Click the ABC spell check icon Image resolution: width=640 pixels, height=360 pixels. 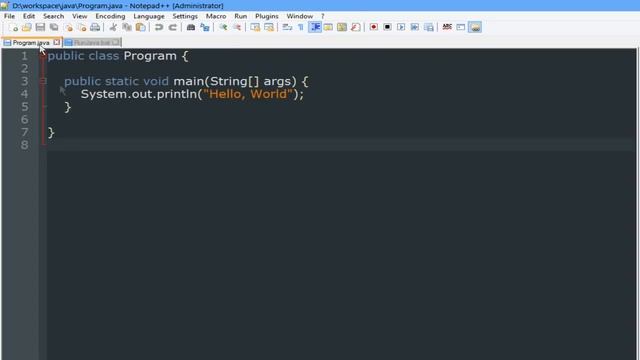447,27
